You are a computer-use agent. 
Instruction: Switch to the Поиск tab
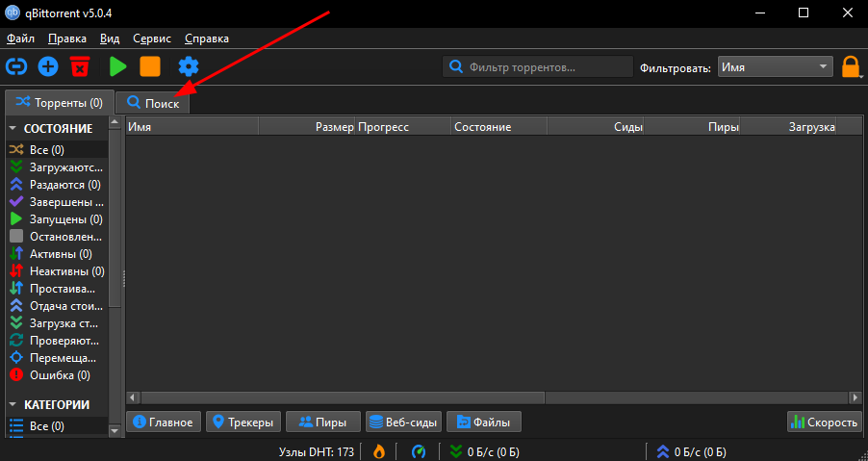click(x=153, y=103)
